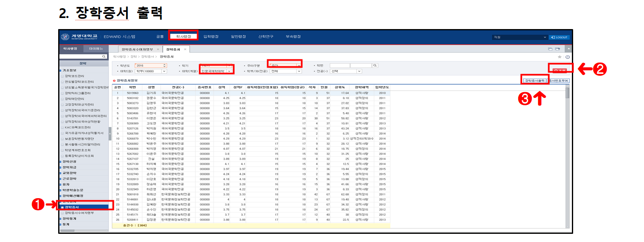
Task: Open the help question mark icon
Action: pyautogui.click(x=567, y=57)
